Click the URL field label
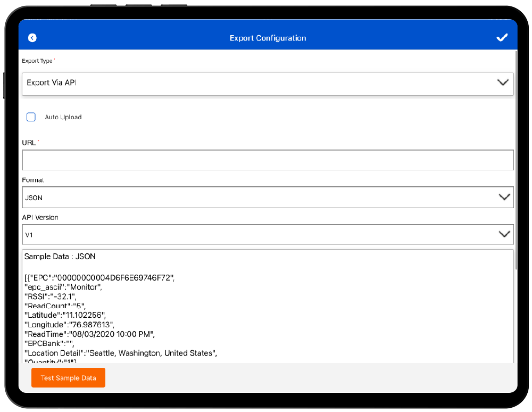 29,143
